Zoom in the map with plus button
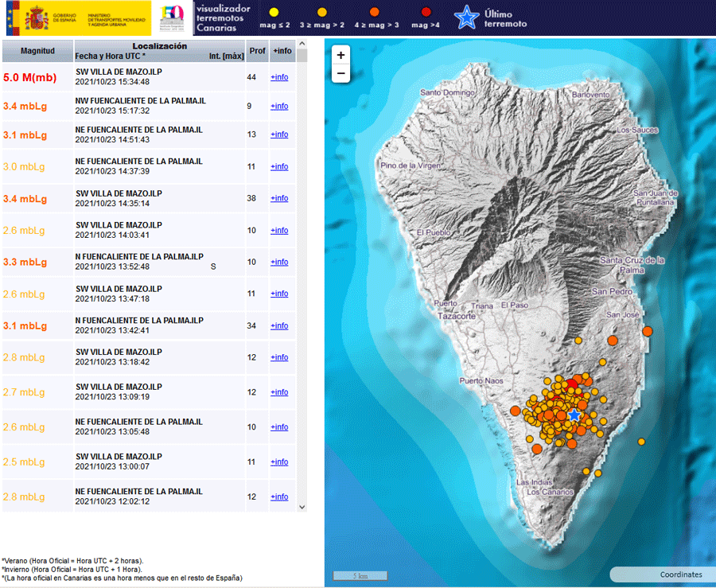 (340, 55)
